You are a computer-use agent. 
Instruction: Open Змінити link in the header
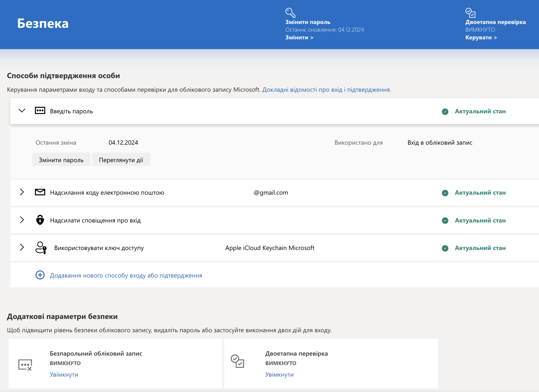point(299,38)
